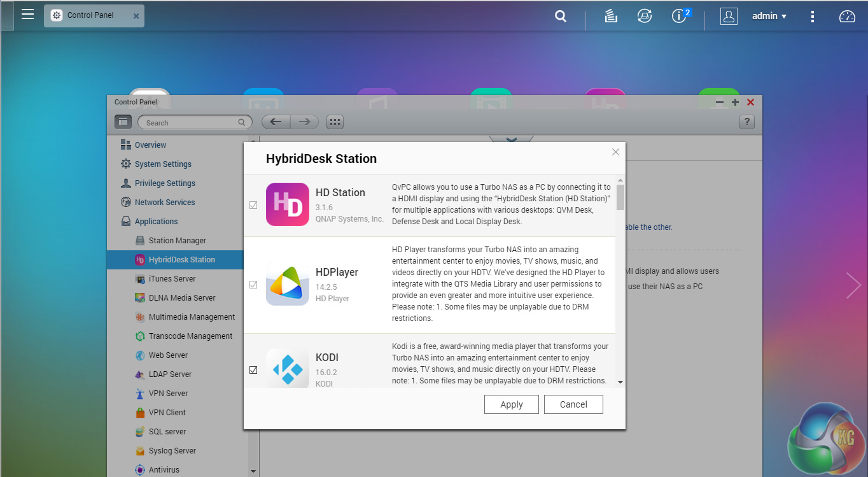The width and height of the screenshot is (868, 477).
Task: Show Control Panel grid view
Action: click(335, 122)
